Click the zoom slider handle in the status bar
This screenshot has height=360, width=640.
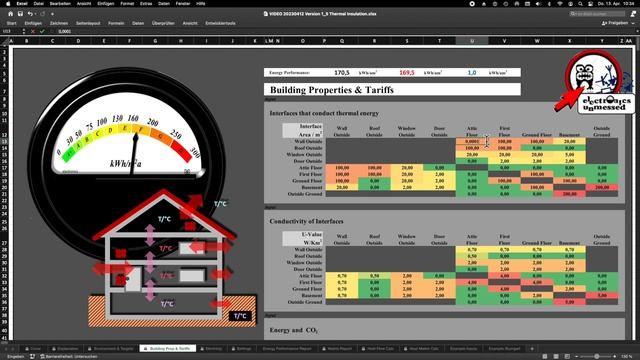[596, 356]
